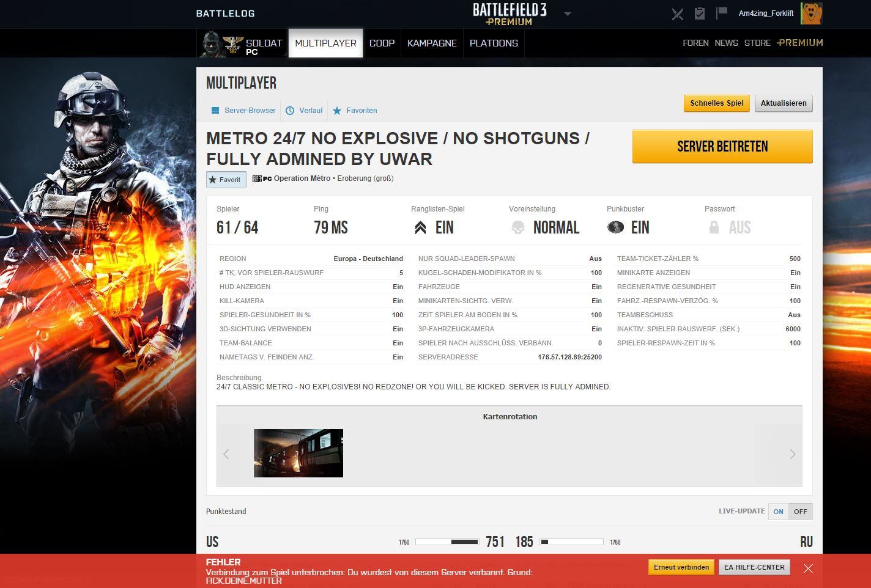The image size is (871, 588).
Task: Open the Foren link
Action: coord(695,43)
